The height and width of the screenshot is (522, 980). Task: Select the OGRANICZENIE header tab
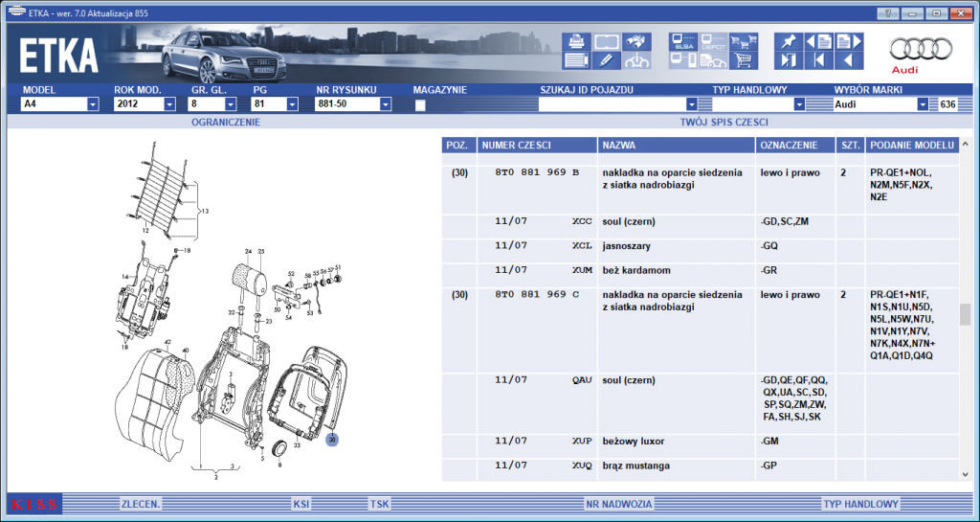[226, 123]
